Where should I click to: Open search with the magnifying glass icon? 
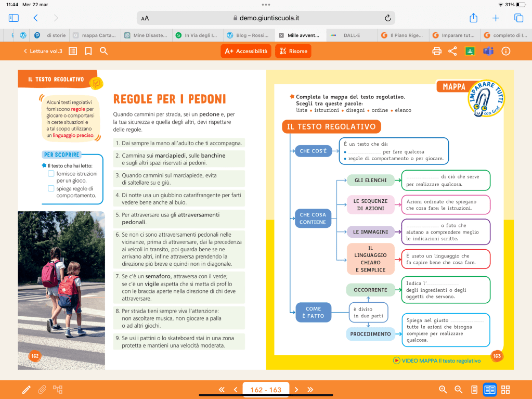pos(104,51)
